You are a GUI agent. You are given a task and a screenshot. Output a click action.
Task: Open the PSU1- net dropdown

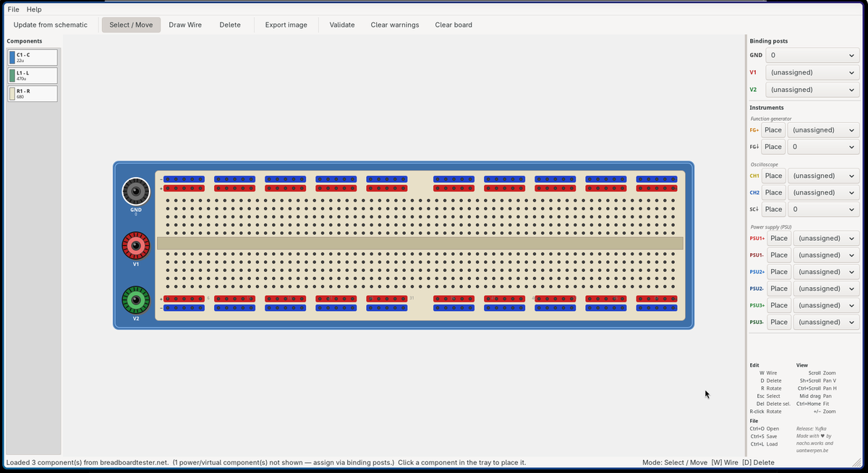[826, 255]
